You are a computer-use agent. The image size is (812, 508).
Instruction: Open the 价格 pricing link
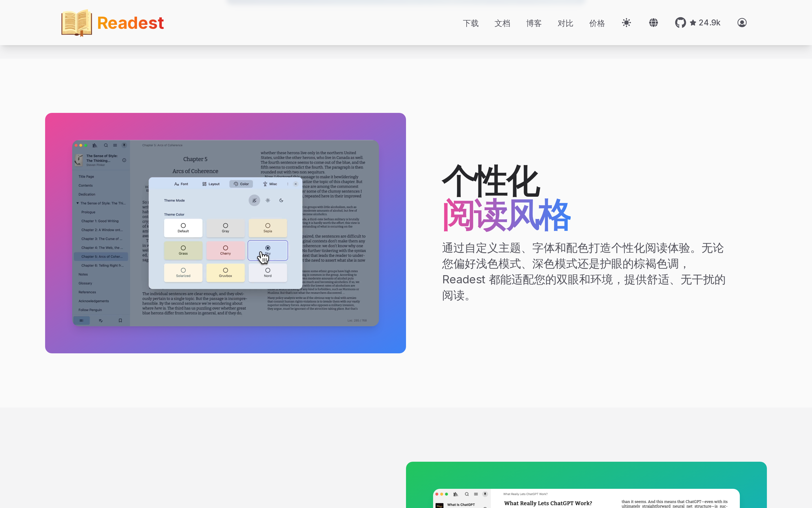click(597, 23)
